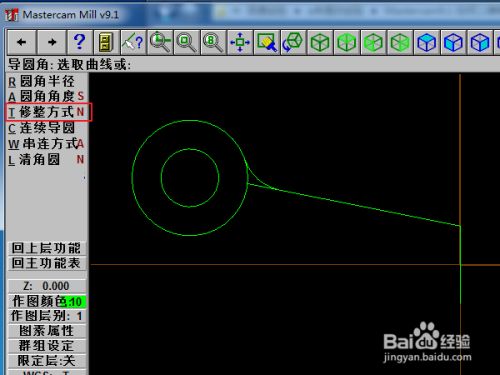The width and height of the screenshot is (500, 375).
Task: Select C 连续导圆 chain fillet option
Action: click(x=42, y=128)
